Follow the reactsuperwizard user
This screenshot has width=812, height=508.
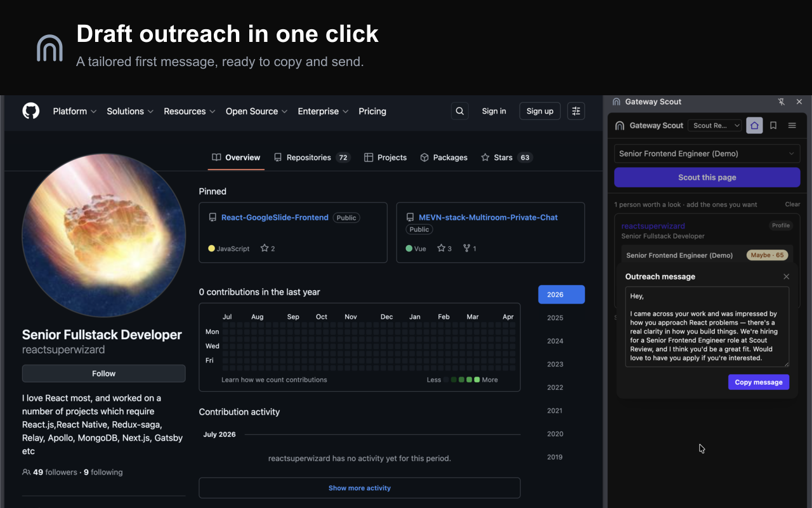click(104, 373)
